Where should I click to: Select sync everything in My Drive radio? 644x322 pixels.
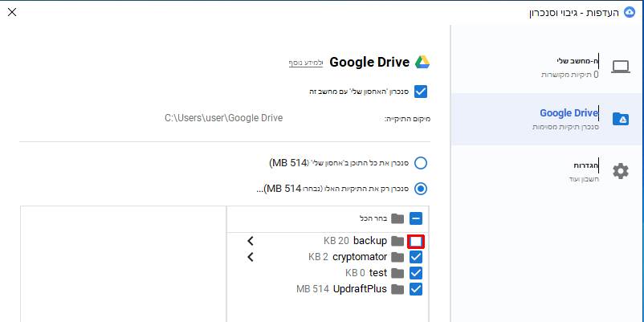(421, 164)
